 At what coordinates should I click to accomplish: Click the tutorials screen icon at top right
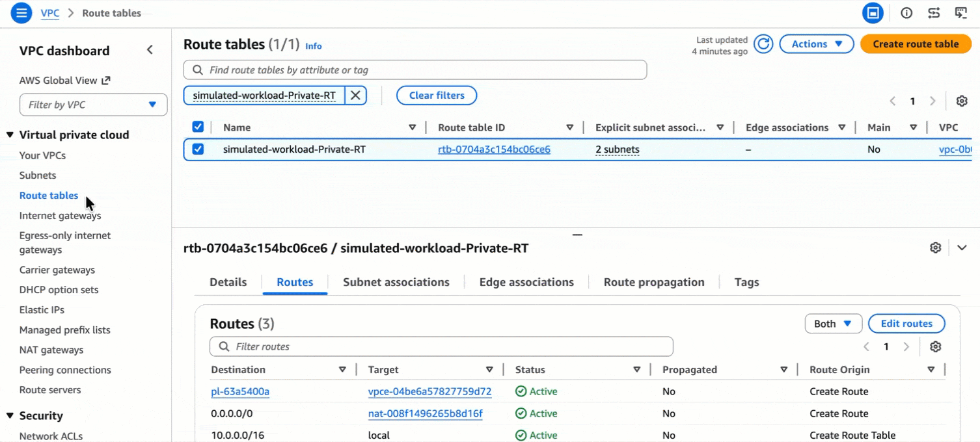961,13
